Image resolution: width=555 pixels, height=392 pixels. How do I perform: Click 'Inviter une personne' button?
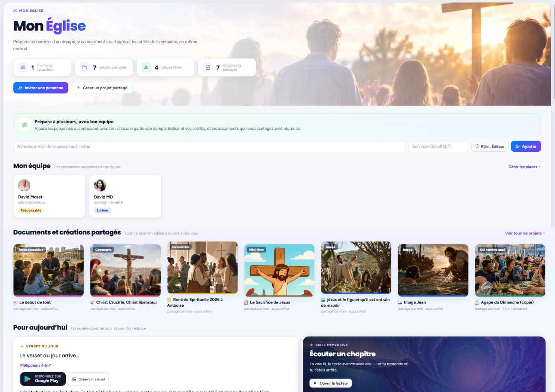tap(41, 88)
